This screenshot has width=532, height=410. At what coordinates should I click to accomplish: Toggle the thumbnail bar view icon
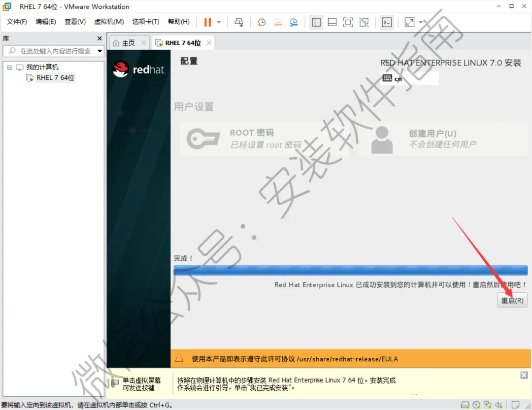tap(332, 22)
